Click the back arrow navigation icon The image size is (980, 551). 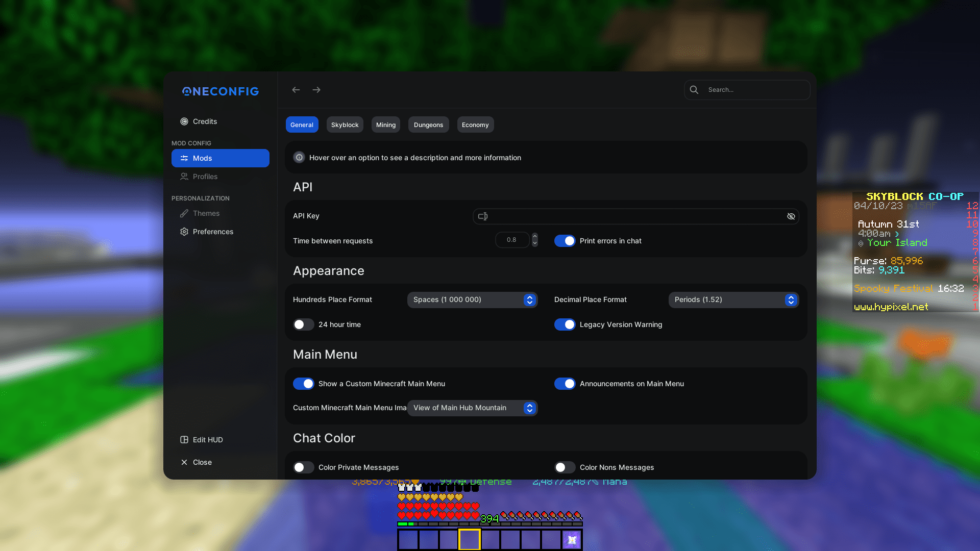(296, 90)
